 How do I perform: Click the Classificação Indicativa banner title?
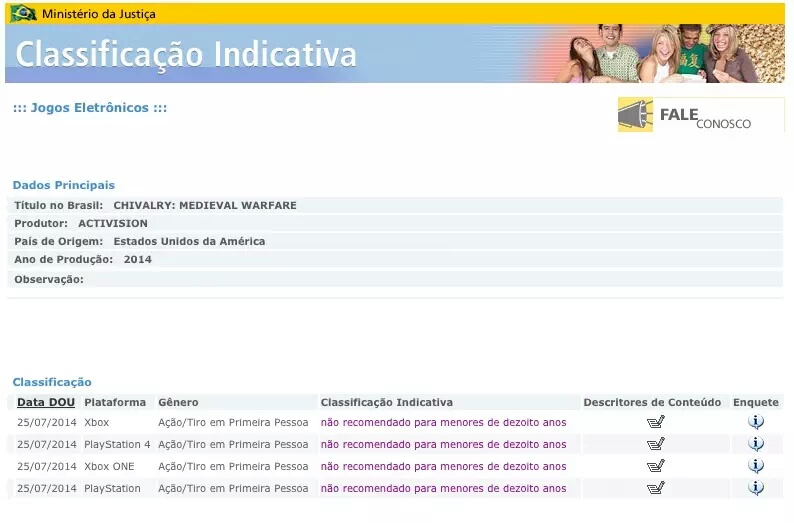click(186, 54)
